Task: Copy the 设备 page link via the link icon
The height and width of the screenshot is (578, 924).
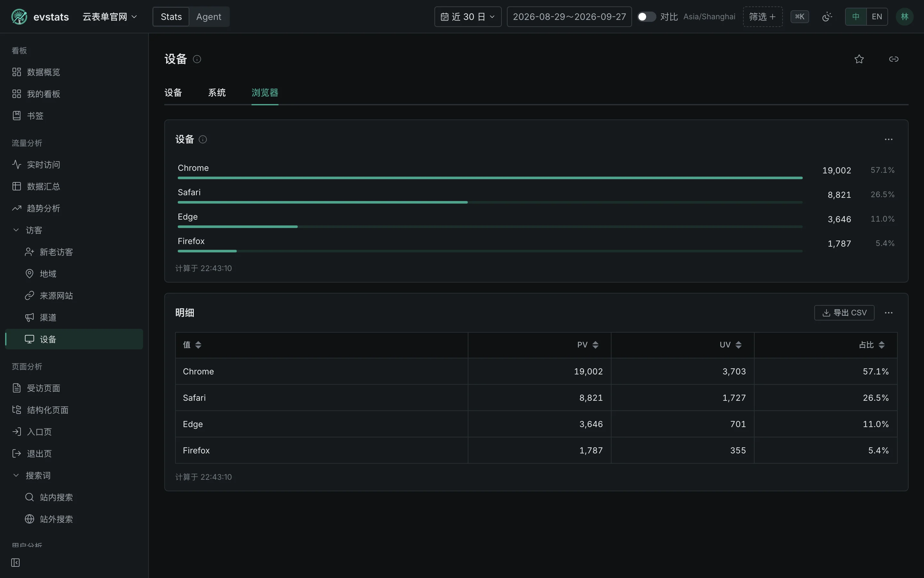Action: click(x=894, y=59)
